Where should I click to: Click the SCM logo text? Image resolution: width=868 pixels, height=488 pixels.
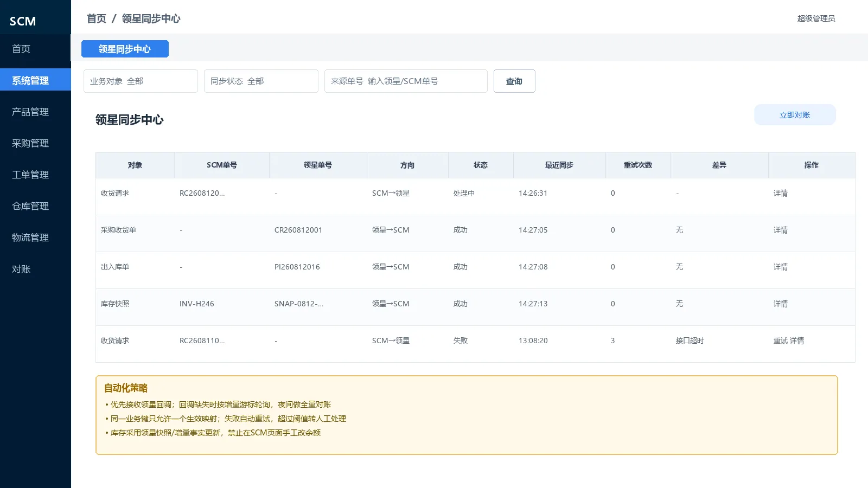click(23, 21)
